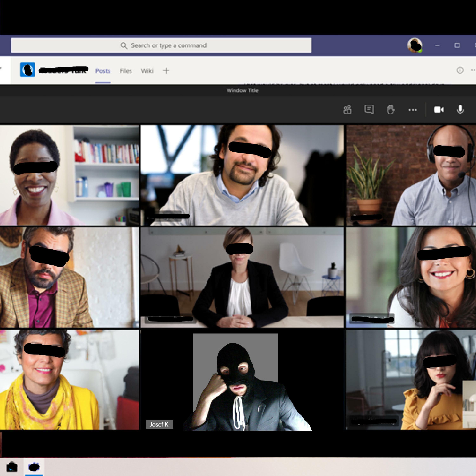Click the channel info icon

point(460,70)
